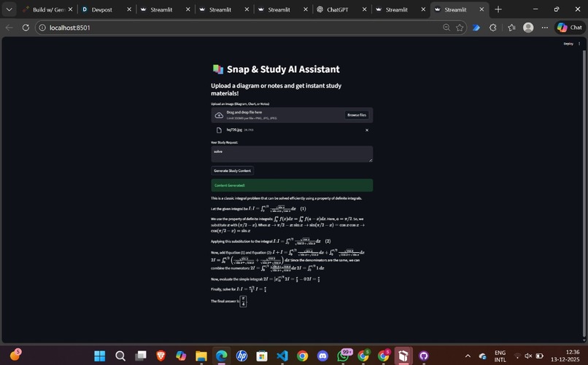Click the Content Generated success banner
The height and width of the screenshot is (365, 588).
(x=292, y=185)
